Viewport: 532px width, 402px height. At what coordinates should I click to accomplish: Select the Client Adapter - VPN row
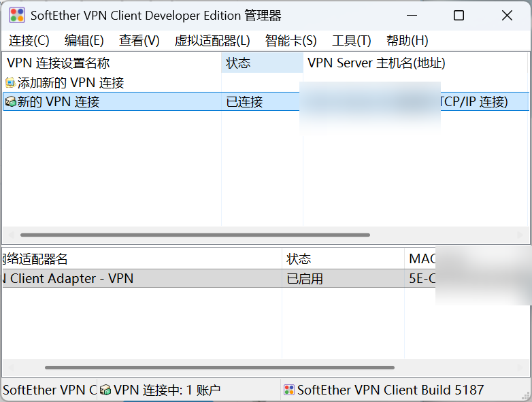(x=266, y=278)
